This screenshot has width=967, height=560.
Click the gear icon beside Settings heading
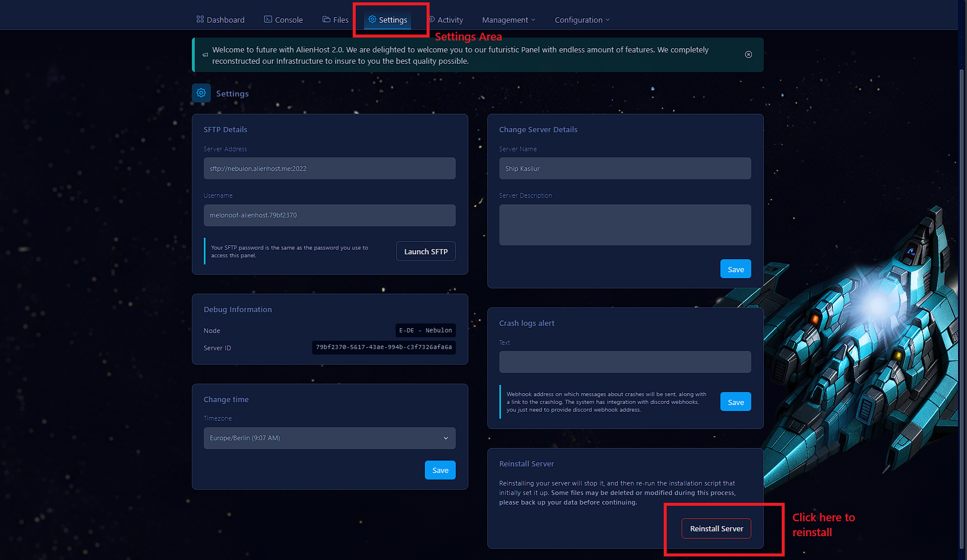pos(201,93)
